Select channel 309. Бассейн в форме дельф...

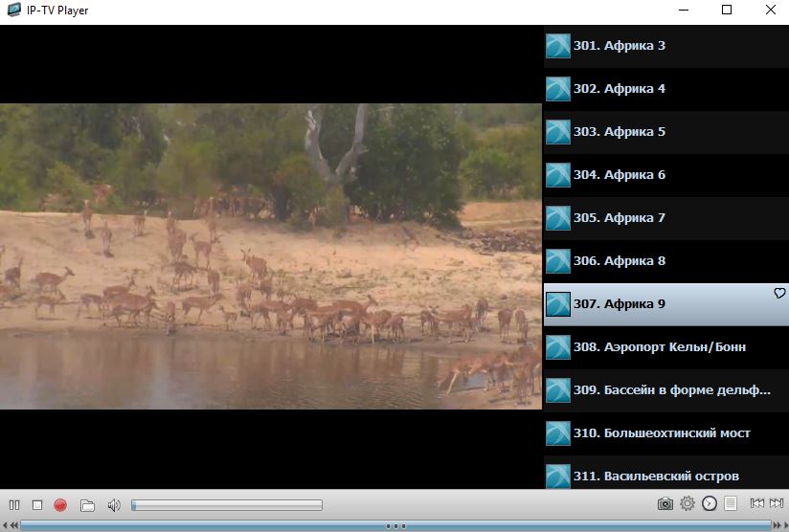coord(666,390)
